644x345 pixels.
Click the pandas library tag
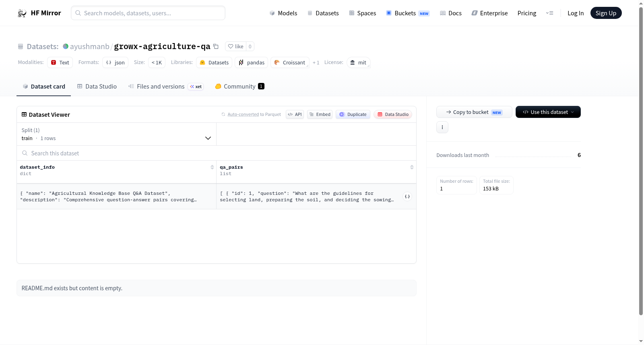[252, 62]
